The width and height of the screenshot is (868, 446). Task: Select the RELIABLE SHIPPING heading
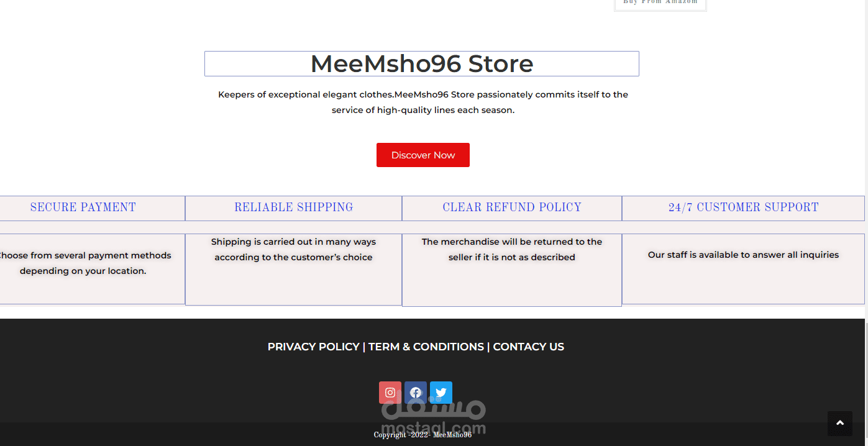(x=293, y=207)
